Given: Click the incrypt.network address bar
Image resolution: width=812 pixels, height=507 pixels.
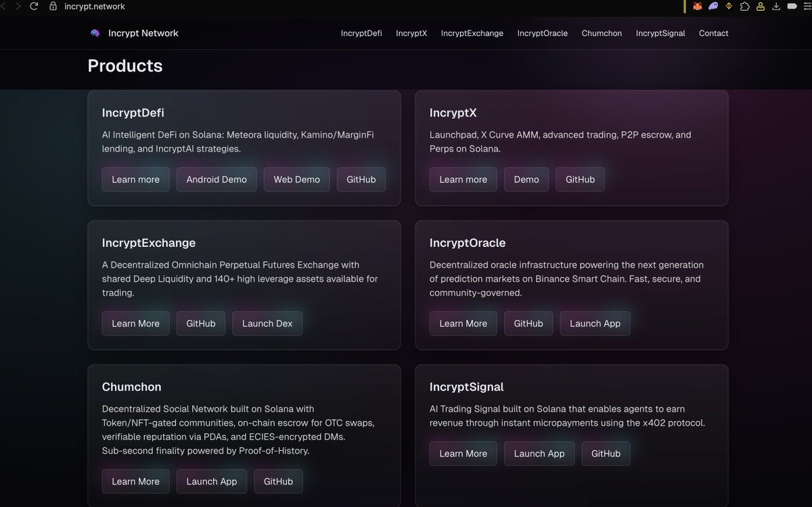Looking at the screenshot, I should pos(95,6).
